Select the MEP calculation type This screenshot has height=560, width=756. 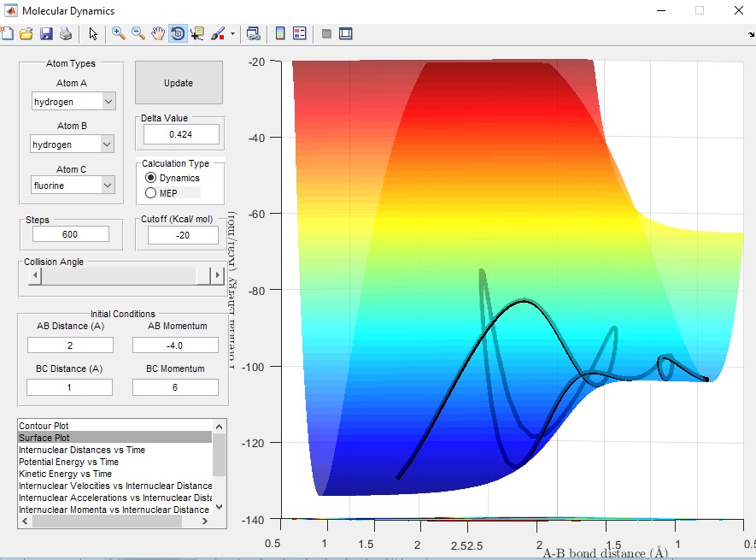tap(151, 193)
